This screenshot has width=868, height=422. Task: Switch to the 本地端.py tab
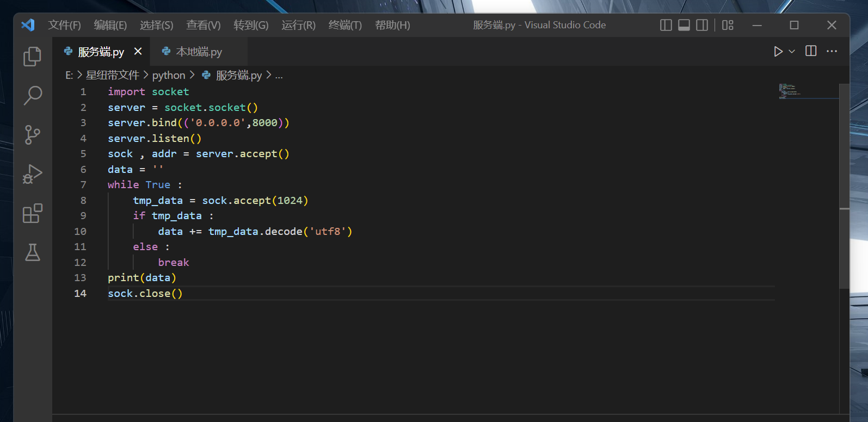coord(199,52)
